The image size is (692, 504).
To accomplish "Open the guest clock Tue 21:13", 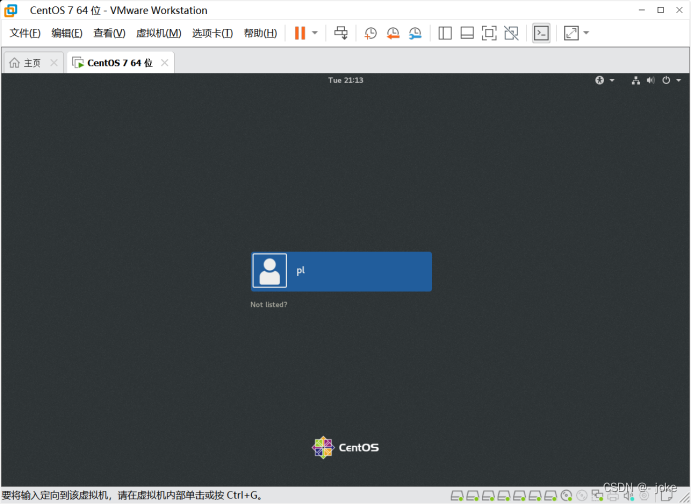I will (x=346, y=80).
